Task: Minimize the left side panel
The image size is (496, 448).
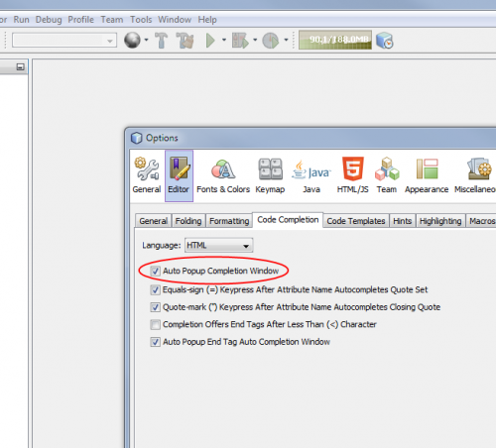Action: [x=21, y=67]
